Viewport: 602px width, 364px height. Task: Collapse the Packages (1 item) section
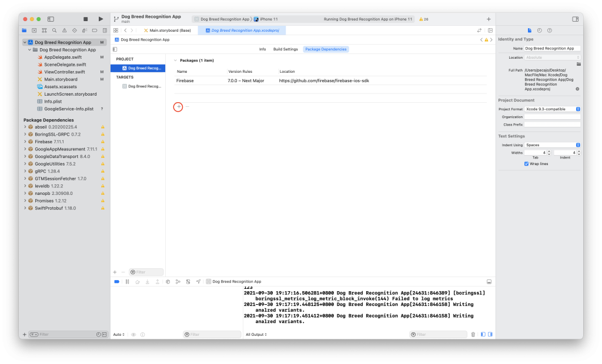coord(175,60)
